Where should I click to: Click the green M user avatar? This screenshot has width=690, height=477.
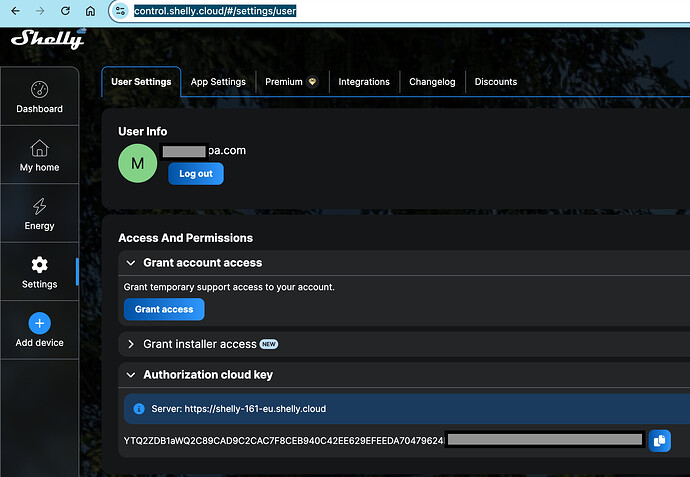(x=138, y=163)
